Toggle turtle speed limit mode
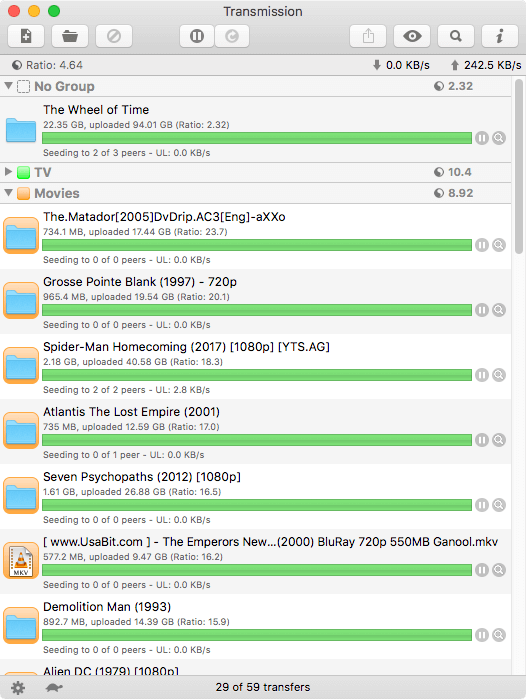This screenshot has width=526, height=699. [x=54, y=687]
